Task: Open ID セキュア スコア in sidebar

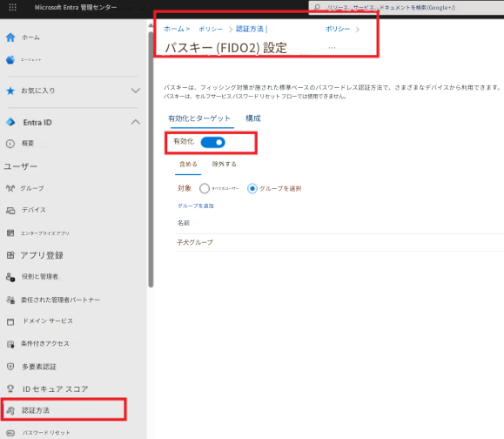Action: point(56,389)
